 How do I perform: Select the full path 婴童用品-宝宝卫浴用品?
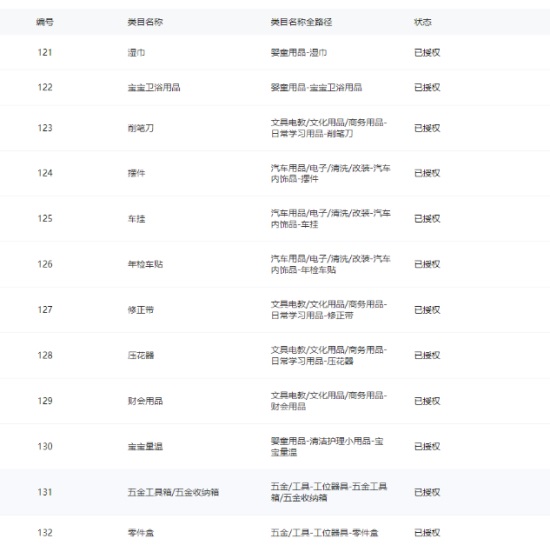tap(316, 87)
